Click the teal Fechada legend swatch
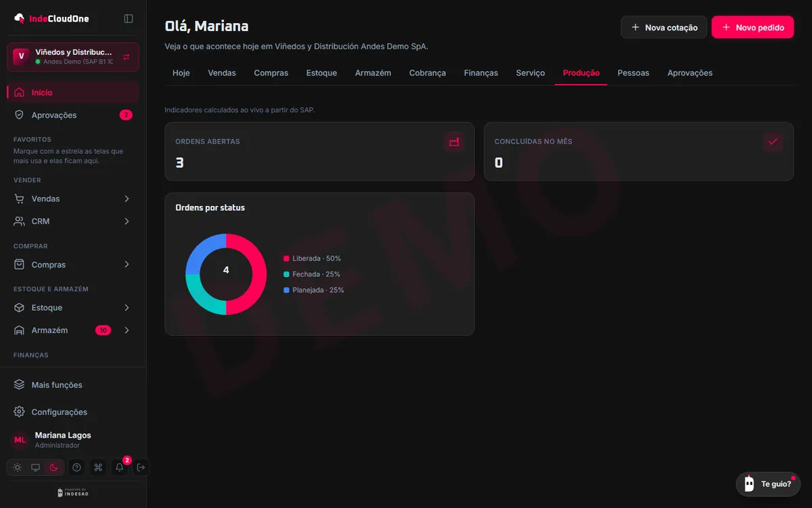 [x=286, y=274]
